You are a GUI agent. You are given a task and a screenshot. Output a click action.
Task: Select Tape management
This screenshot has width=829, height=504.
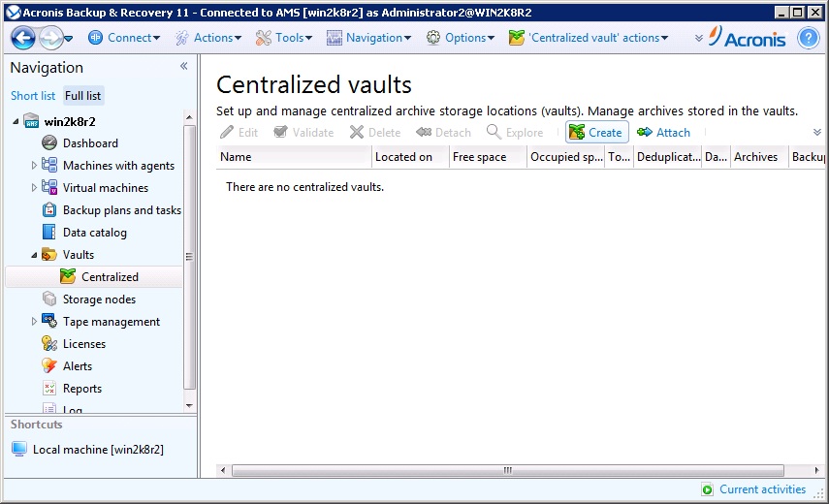(x=112, y=321)
